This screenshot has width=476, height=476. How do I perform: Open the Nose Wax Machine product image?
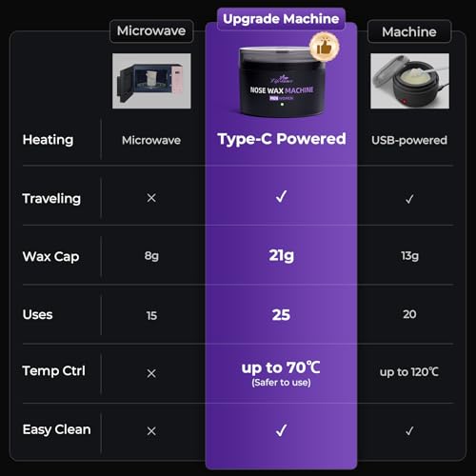pos(282,82)
